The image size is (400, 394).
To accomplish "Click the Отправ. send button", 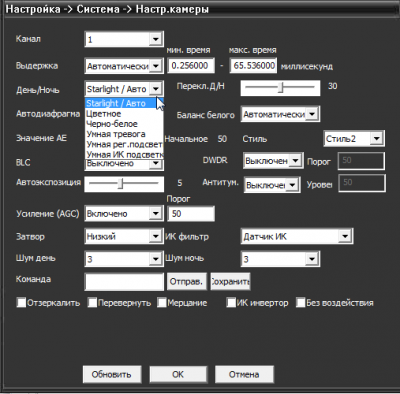I will coord(186,282).
